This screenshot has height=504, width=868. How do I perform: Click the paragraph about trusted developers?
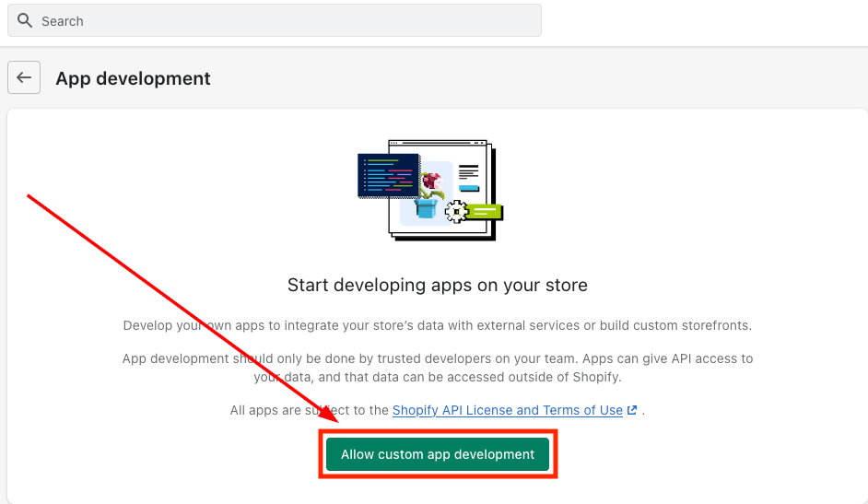(437, 367)
